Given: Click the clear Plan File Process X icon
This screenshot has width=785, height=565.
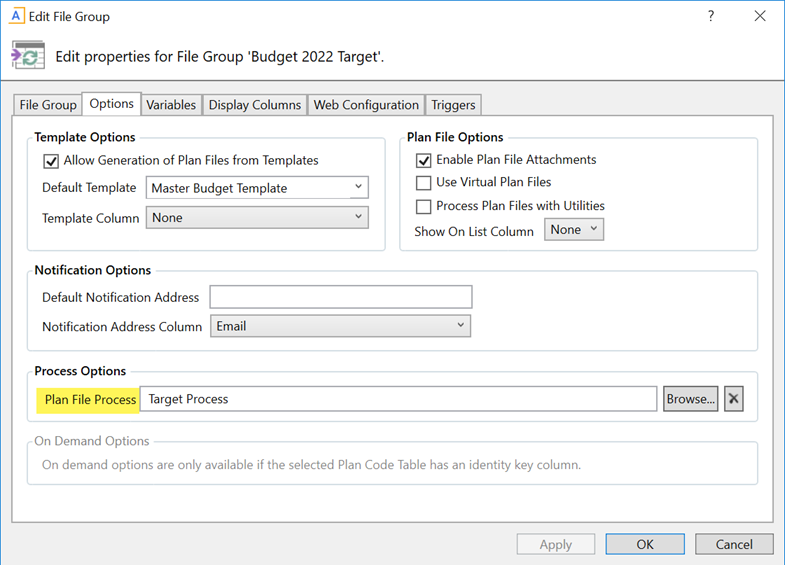Looking at the screenshot, I should [734, 399].
